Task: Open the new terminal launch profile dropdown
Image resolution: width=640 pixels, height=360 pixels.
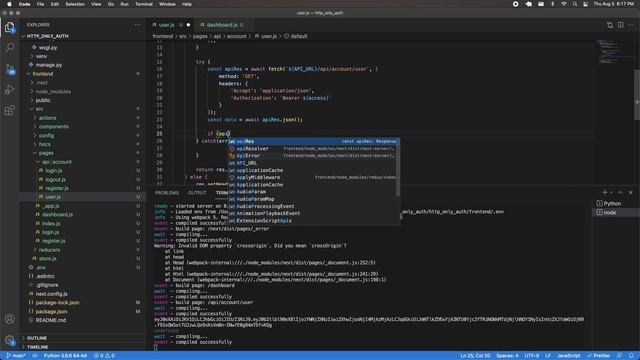Action: pos(611,192)
